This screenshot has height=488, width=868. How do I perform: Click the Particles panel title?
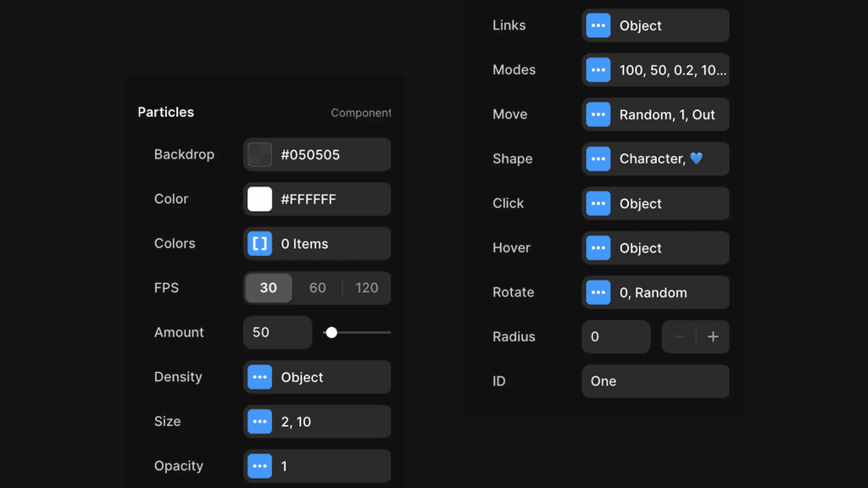click(166, 112)
